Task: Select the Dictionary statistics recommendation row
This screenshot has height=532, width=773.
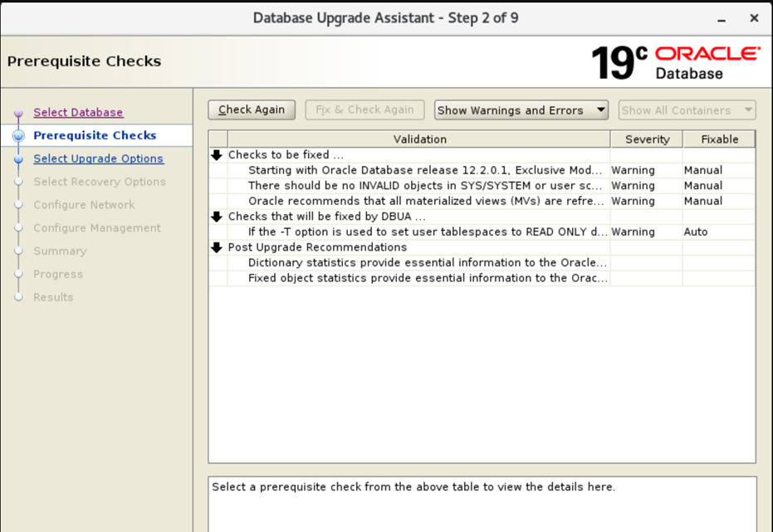Action: [x=482, y=262]
